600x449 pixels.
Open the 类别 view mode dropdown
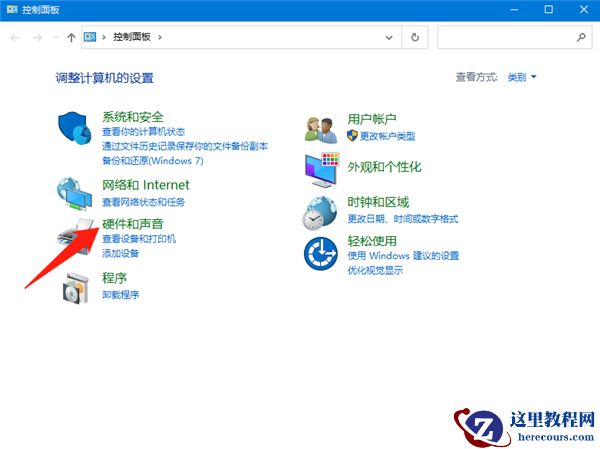tap(522, 77)
